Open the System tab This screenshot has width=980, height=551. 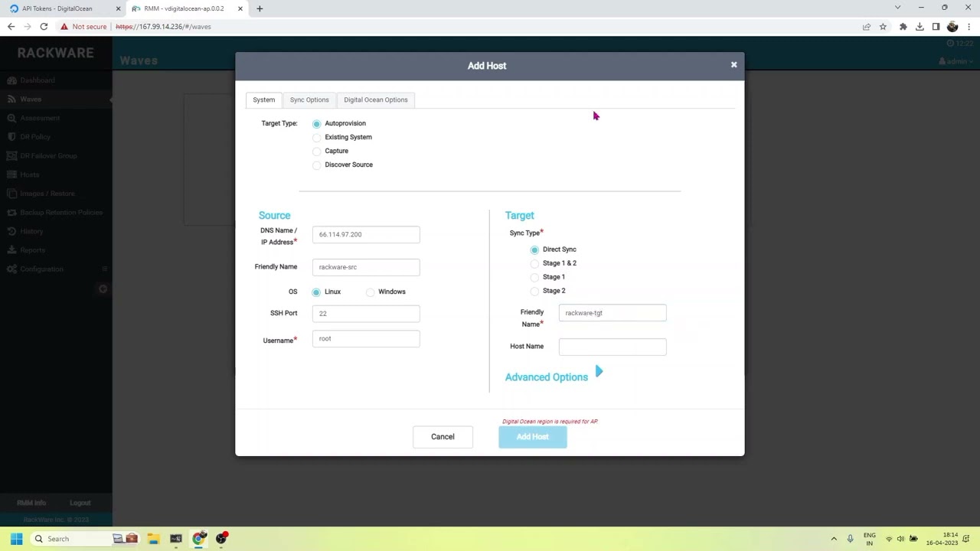point(263,99)
